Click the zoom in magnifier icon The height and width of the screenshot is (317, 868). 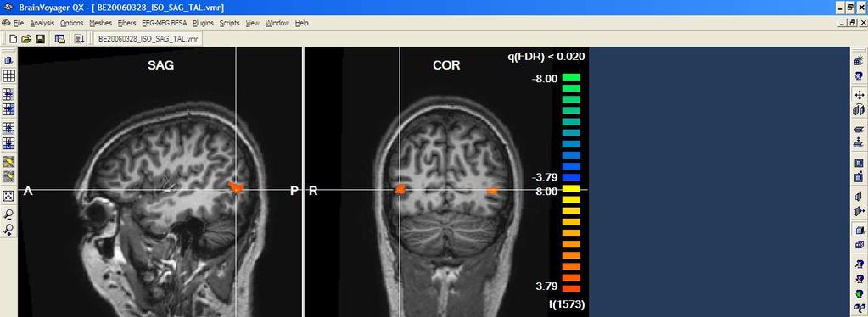pyautogui.click(x=8, y=229)
